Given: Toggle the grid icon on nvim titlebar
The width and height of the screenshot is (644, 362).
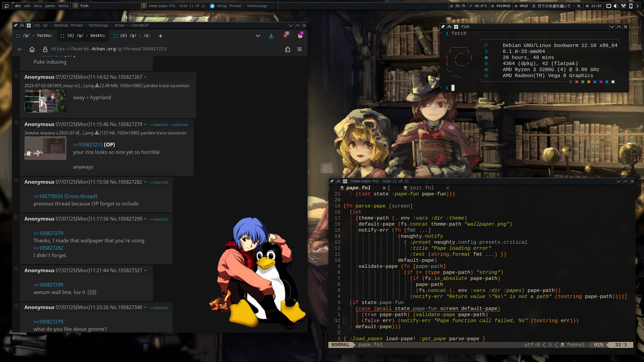Looking at the screenshot, I should (345, 181).
